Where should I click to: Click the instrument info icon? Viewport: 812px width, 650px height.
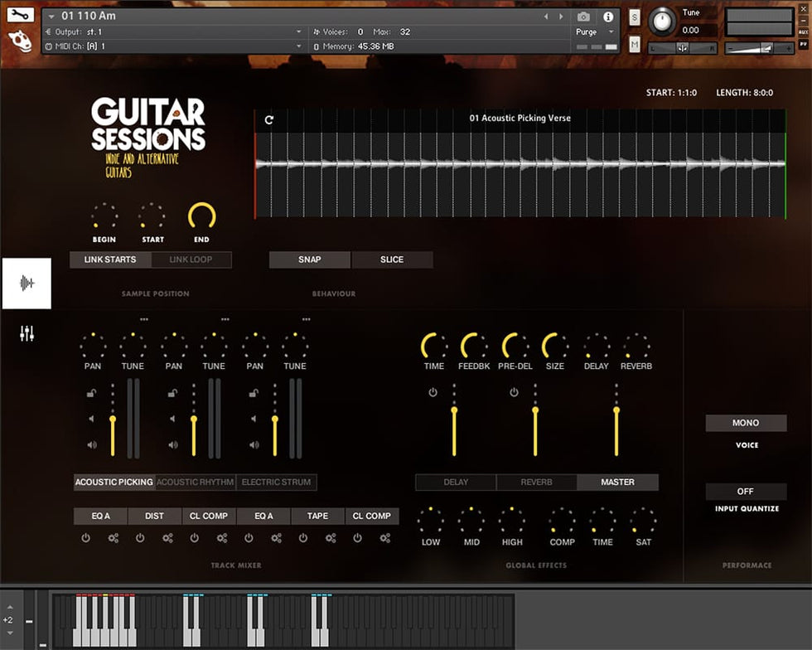point(608,17)
